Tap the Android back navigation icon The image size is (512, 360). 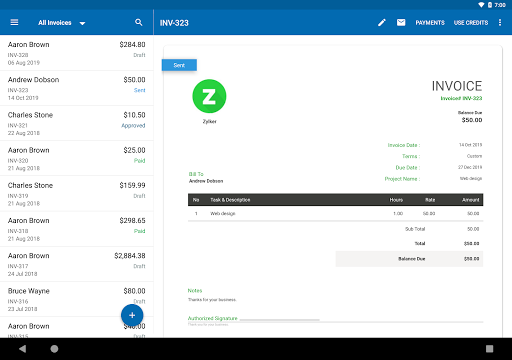22,349
